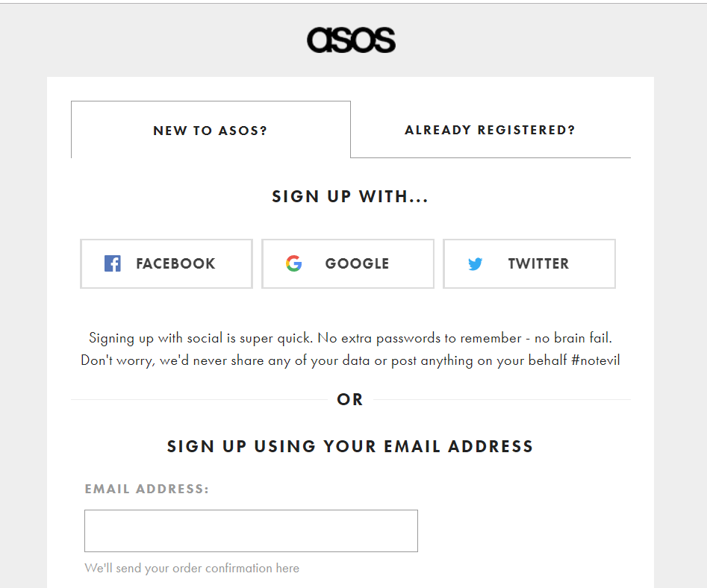This screenshot has height=588, width=707.
Task: Click the SIGN UP USING YOUR EMAIL ADDRESS heading
Action: pyautogui.click(x=349, y=445)
